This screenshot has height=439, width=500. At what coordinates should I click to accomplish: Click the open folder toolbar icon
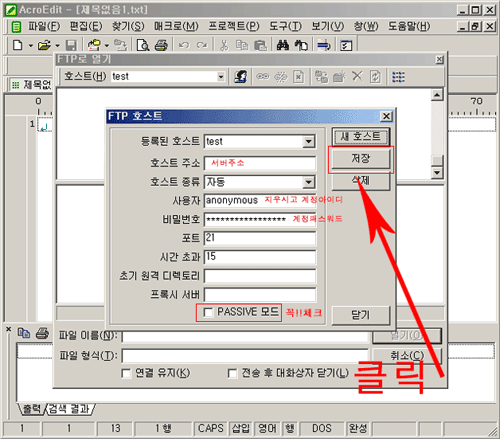pos(44,45)
